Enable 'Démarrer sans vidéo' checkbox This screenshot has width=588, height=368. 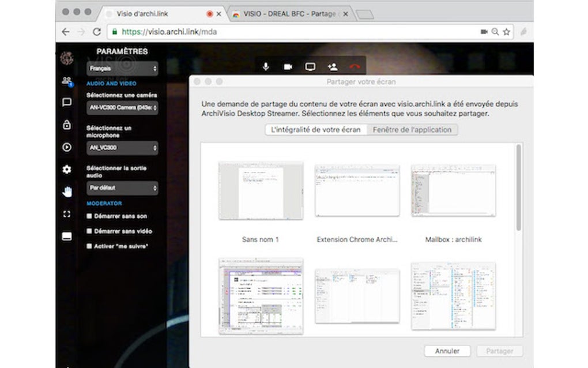(89, 232)
